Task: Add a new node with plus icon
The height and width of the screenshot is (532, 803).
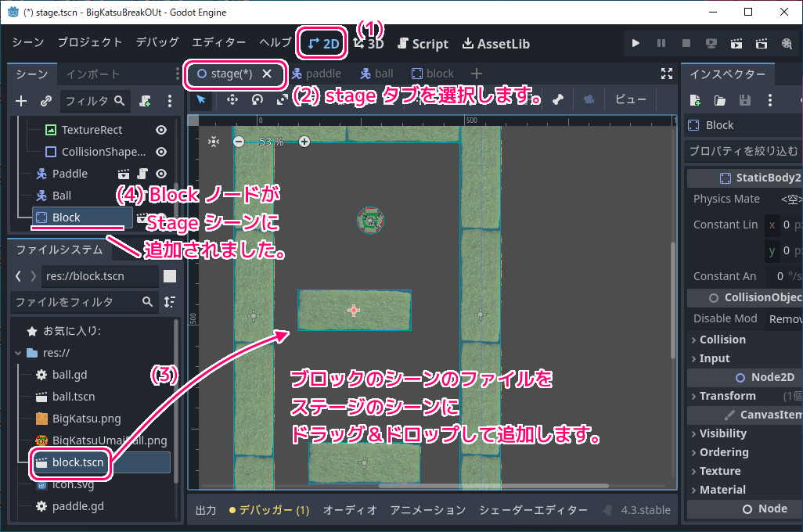Action: click(x=21, y=101)
